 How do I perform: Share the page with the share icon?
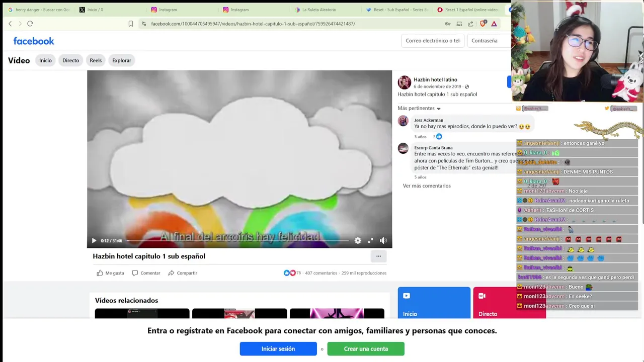(470, 24)
